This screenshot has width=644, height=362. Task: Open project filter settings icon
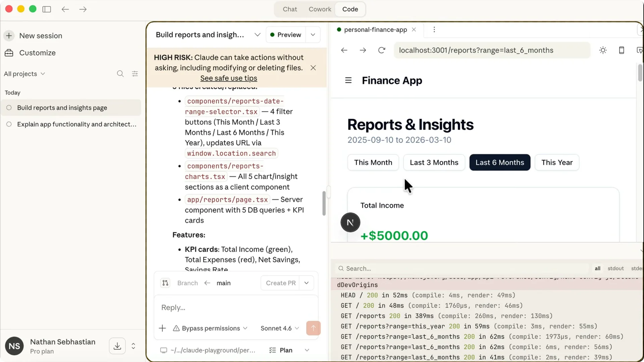135,74
